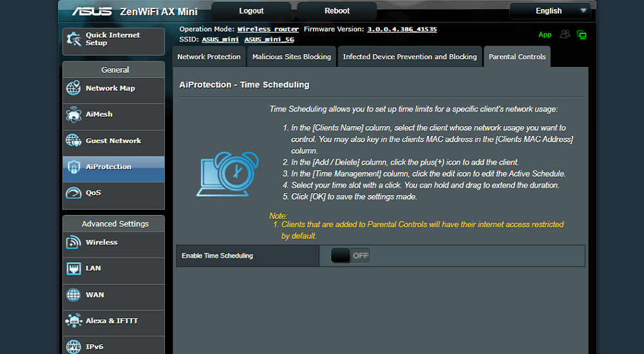
Task: Click the ZenWiFi AX Mini title
Action: pos(158,12)
